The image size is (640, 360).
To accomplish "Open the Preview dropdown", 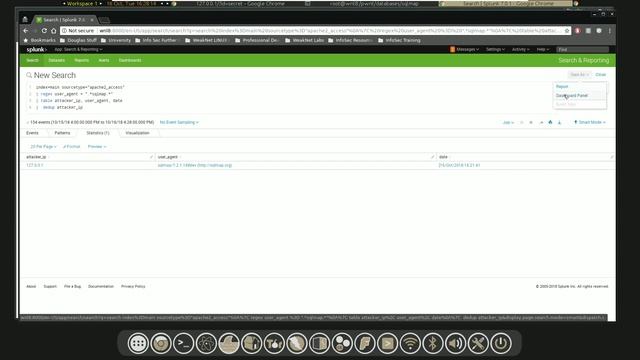I will [97, 147].
